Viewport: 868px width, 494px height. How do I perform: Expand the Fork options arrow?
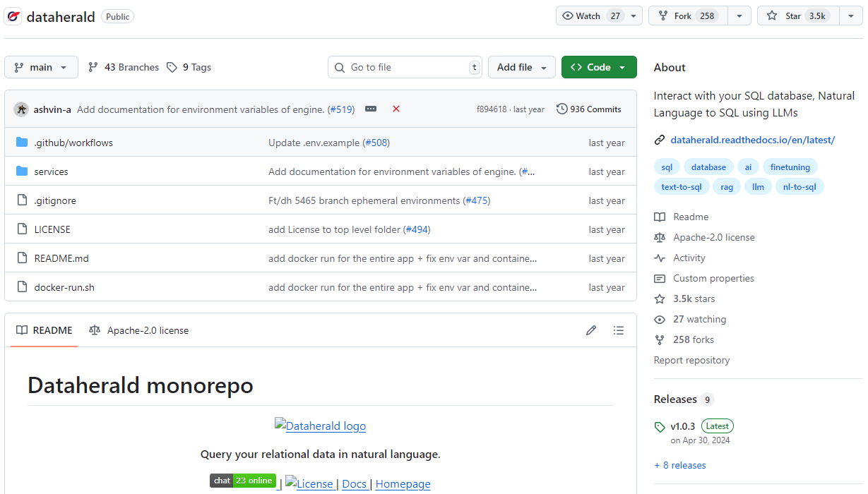[x=739, y=15]
